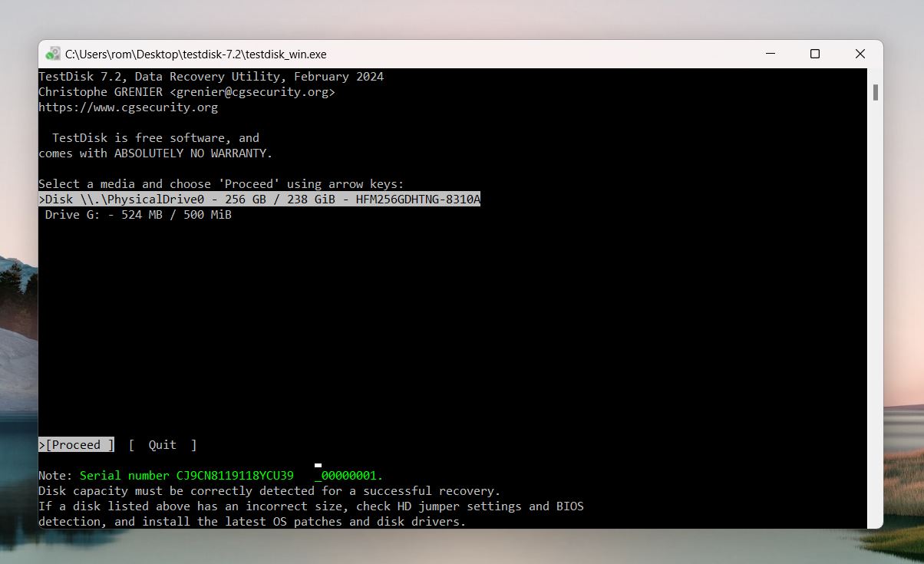Minimize the TestDisk console window
924x564 pixels.
(x=770, y=54)
